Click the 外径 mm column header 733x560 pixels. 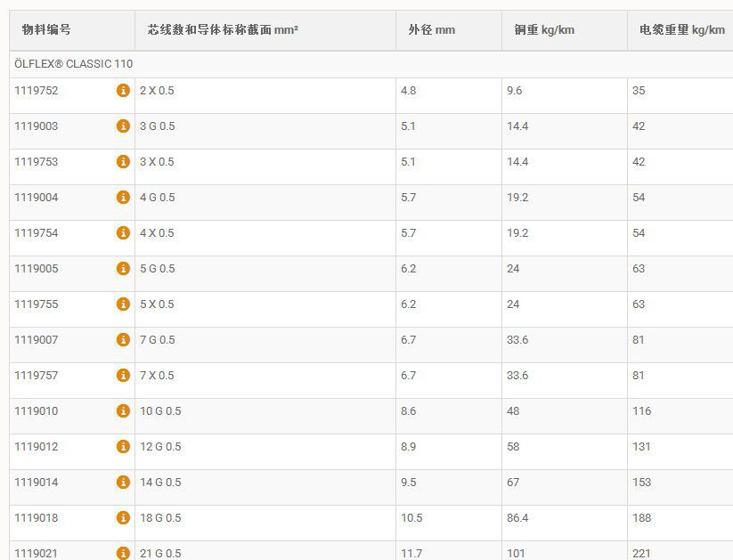(432, 30)
